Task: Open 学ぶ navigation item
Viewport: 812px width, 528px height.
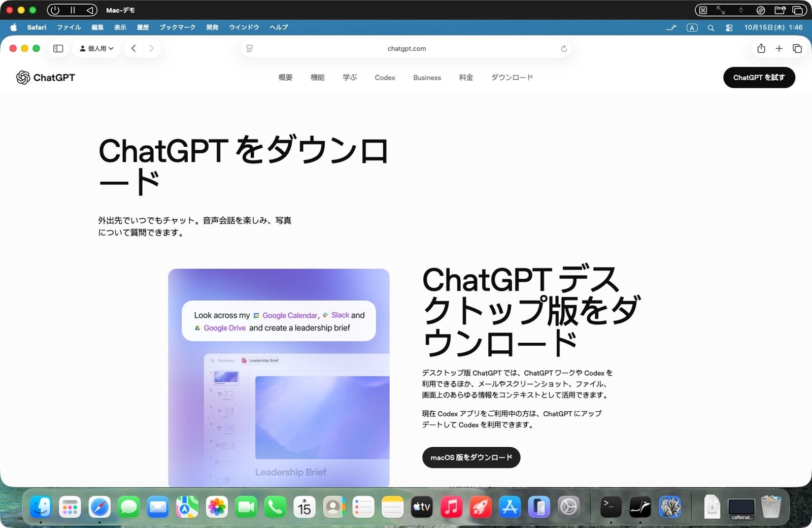Action: (x=350, y=77)
